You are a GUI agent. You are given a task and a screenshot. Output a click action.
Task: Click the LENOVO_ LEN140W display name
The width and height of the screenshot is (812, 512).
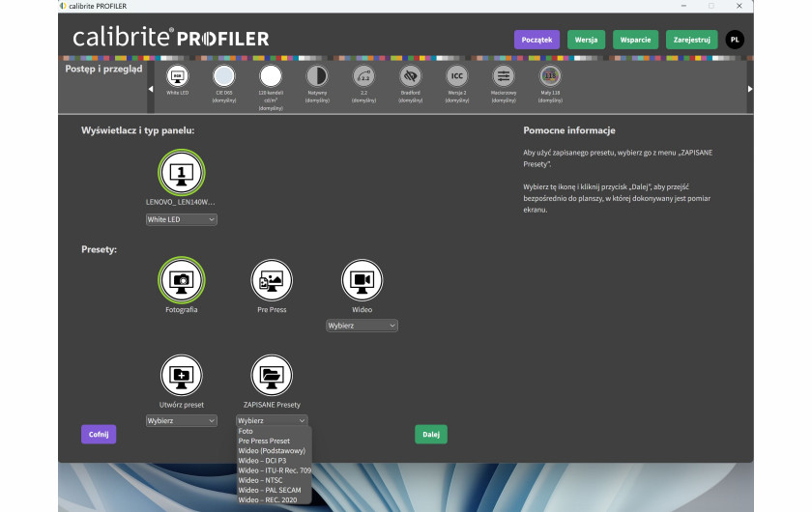pyautogui.click(x=180, y=202)
